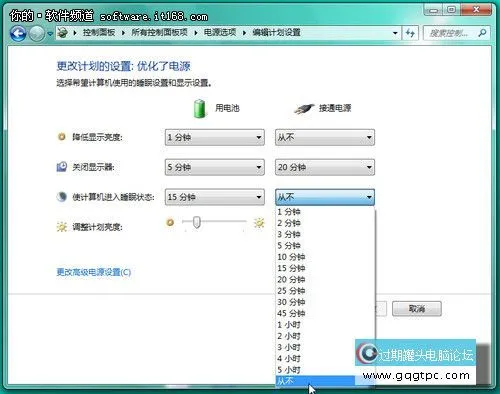
Task: Maximize the window
Action: (x=451, y=10)
